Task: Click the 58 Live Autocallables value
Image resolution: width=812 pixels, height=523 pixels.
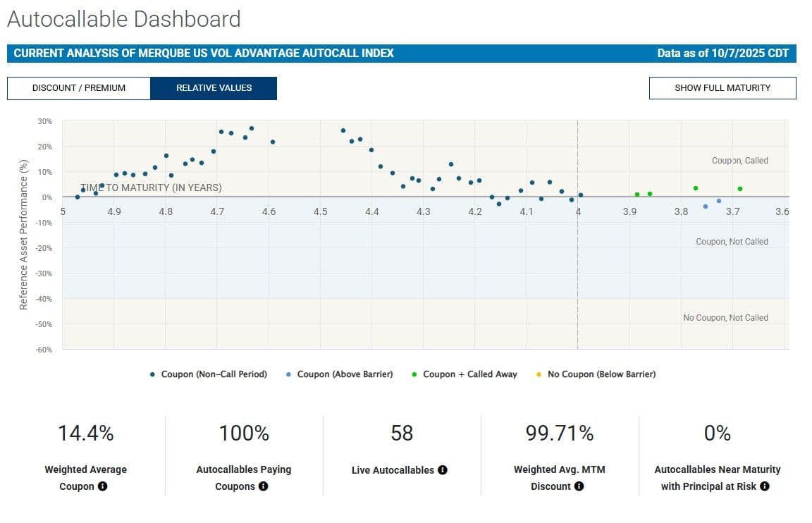Action: [x=402, y=433]
